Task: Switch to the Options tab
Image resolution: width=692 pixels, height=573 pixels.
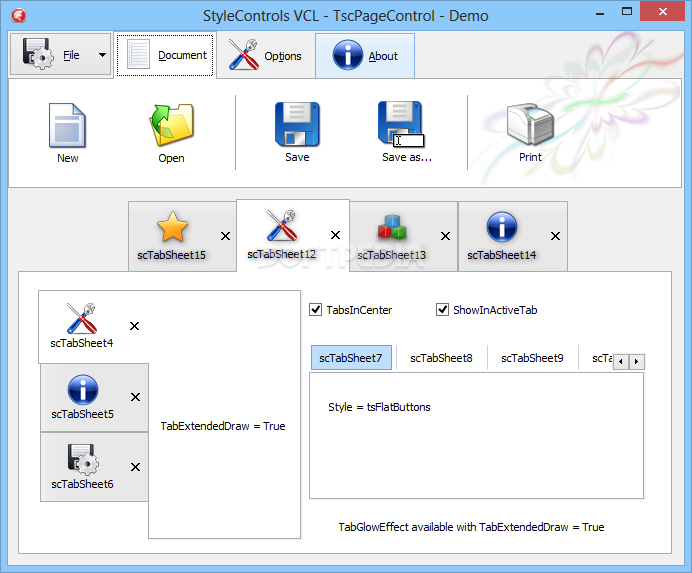Action: click(266, 56)
